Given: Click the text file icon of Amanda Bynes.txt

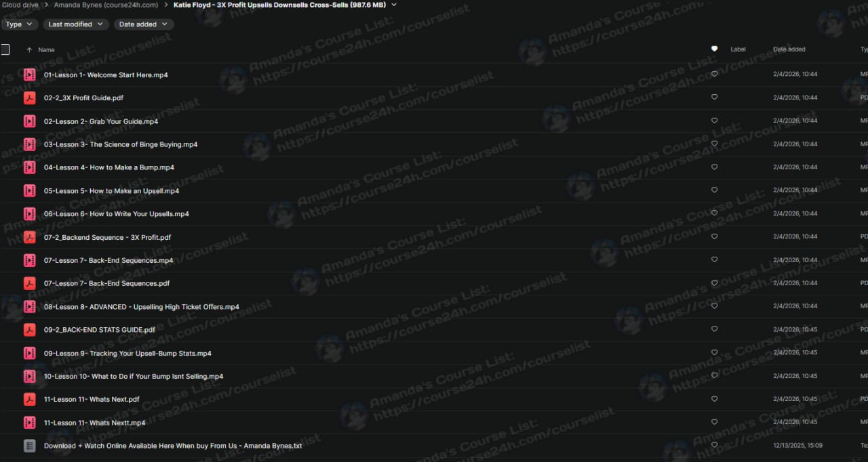Looking at the screenshot, I should click(29, 446).
